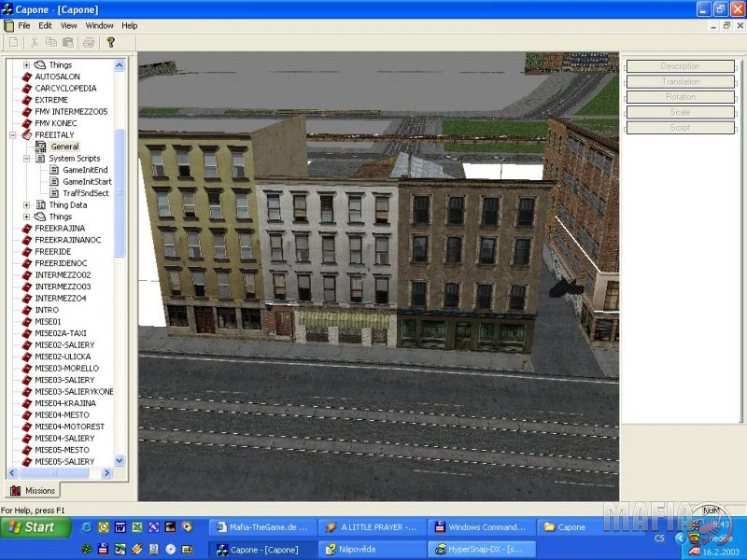Open the View menu

[x=69, y=25]
